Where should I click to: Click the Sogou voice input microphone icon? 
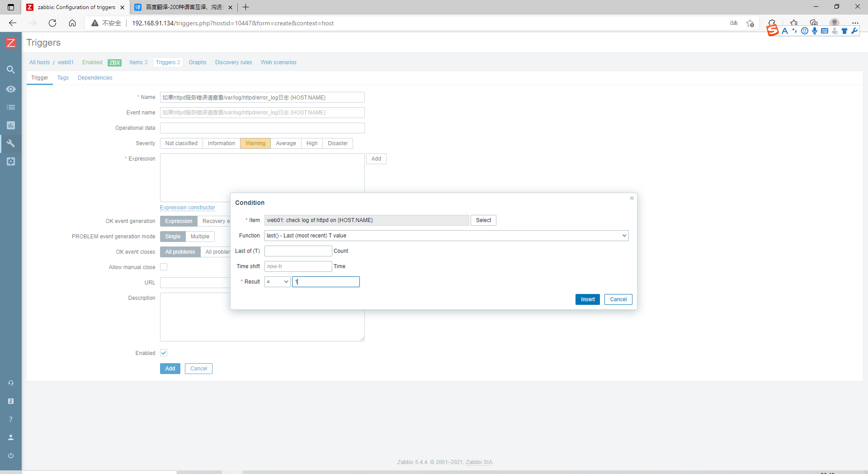pyautogui.click(x=815, y=31)
